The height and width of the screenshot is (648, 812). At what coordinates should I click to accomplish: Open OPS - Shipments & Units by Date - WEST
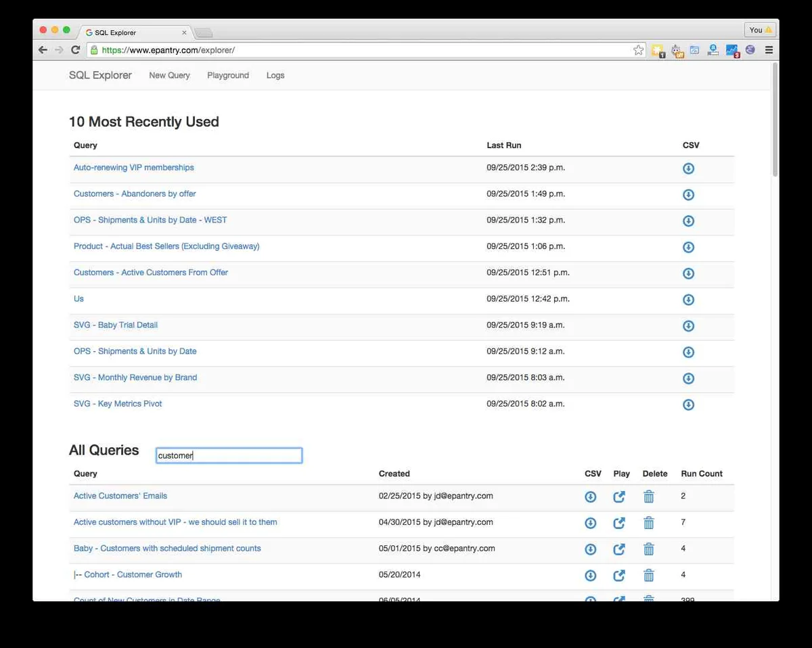[150, 220]
